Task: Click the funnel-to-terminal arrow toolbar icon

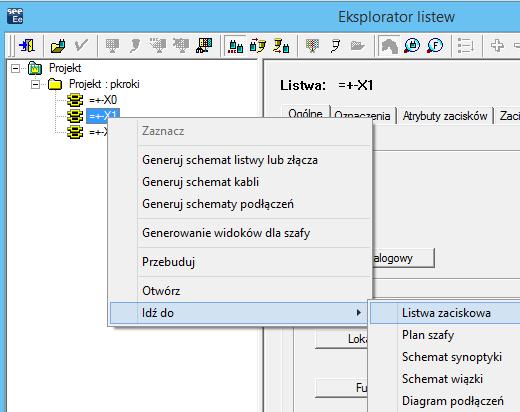Action: pyautogui.click(x=281, y=46)
